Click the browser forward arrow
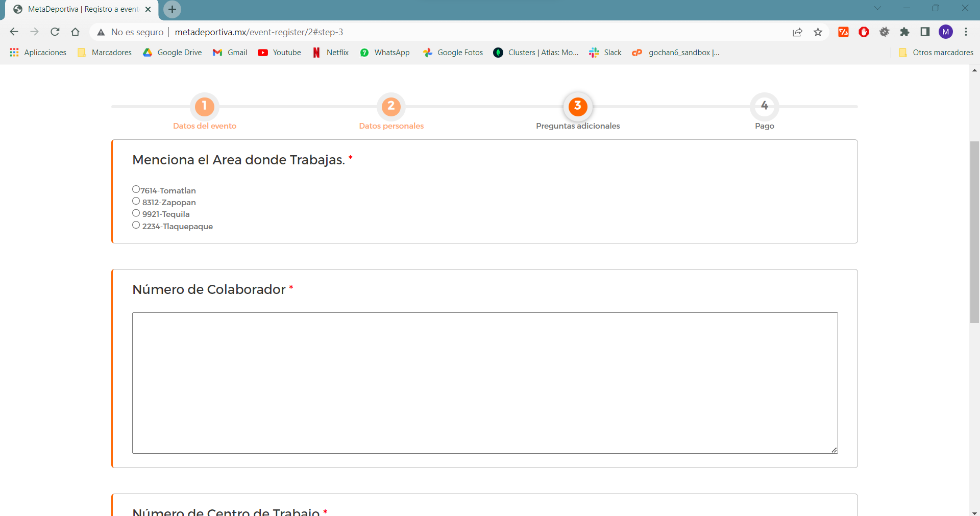Viewport: 980px width, 516px height. pos(34,32)
